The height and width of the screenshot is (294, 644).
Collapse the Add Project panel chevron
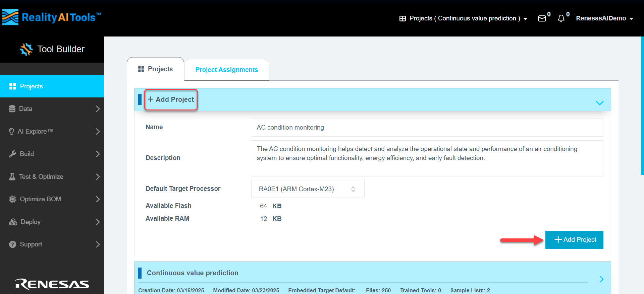(x=599, y=103)
